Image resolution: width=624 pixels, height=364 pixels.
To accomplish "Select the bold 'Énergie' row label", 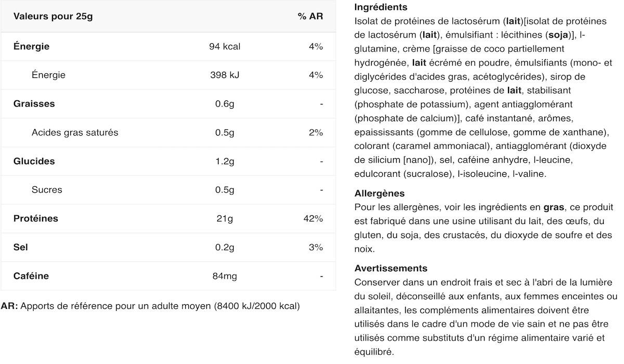I will 32,46.
